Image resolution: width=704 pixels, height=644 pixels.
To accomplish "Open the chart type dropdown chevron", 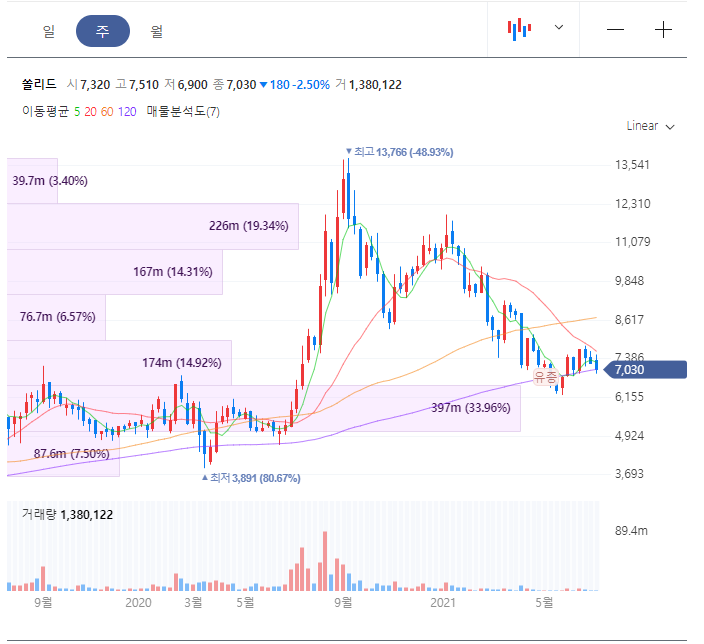I will pyautogui.click(x=559, y=27).
